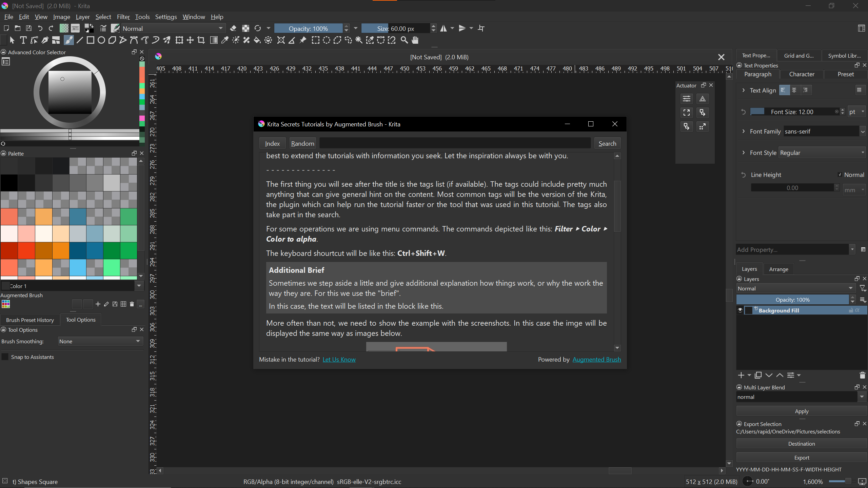Select the Rectangular Selection tool

click(x=316, y=40)
